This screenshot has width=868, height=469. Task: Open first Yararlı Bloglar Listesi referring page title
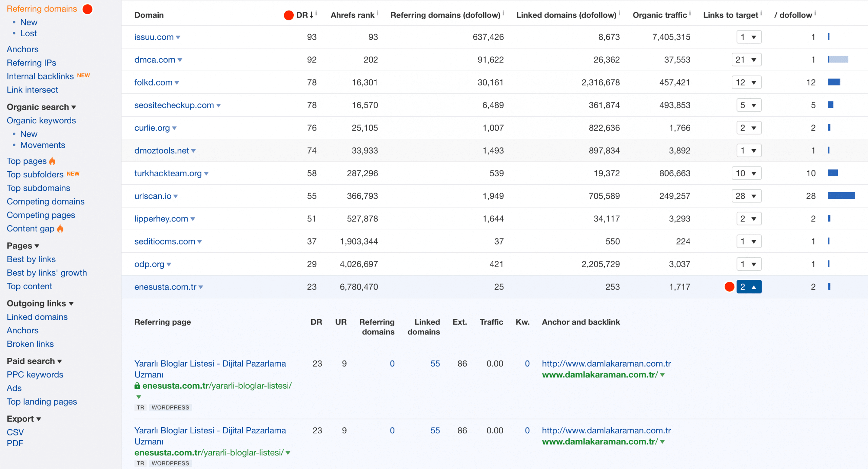point(210,369)
